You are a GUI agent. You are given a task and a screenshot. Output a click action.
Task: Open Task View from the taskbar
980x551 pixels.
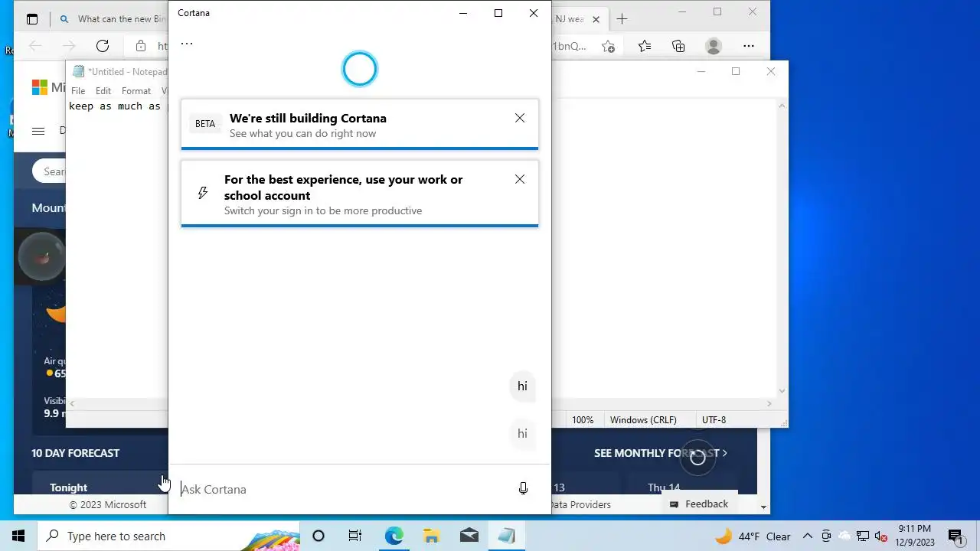click(355, 536)
